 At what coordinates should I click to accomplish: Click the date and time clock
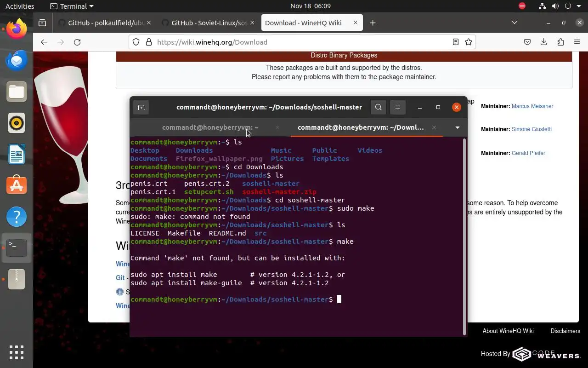311,6
